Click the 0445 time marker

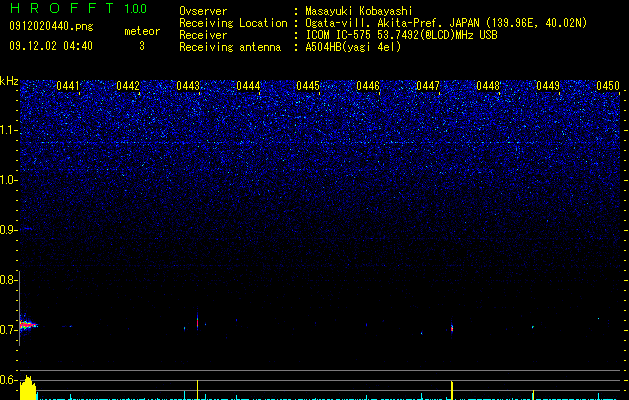pyautogui.click(x=308, y=86)
